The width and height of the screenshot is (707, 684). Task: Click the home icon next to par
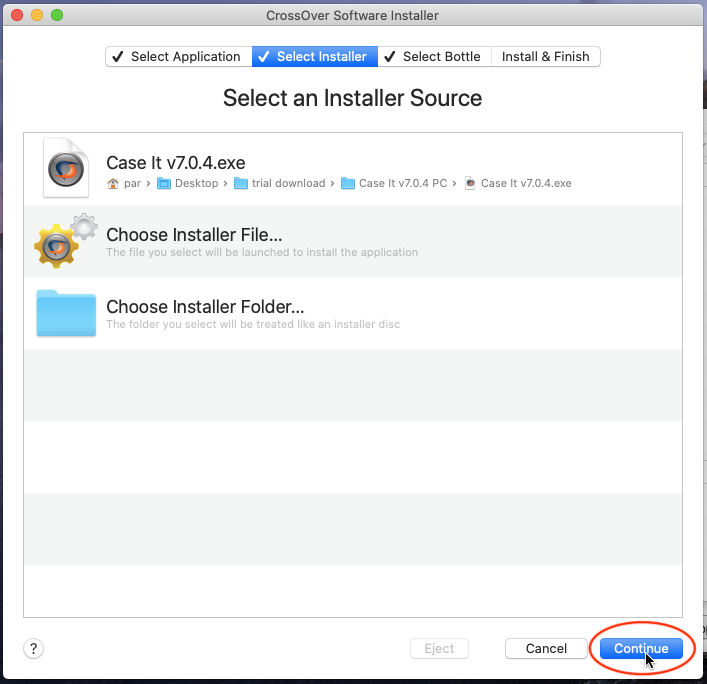coord(113,184)
